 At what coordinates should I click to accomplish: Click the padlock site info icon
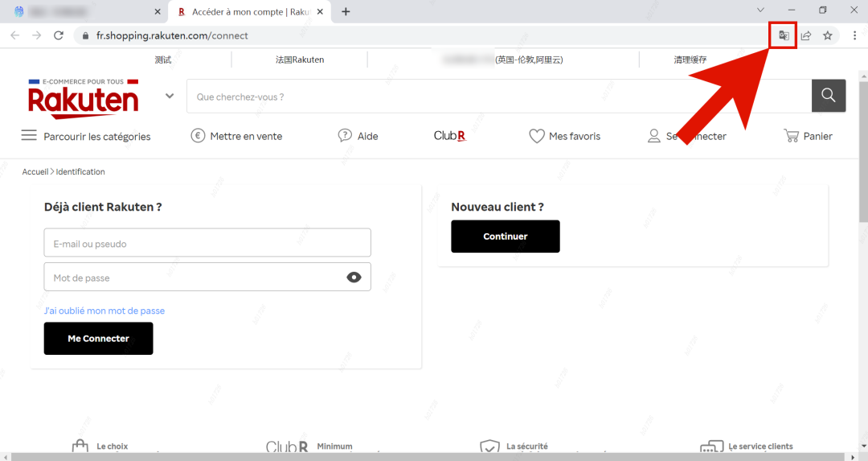click(x=85, y=35)
